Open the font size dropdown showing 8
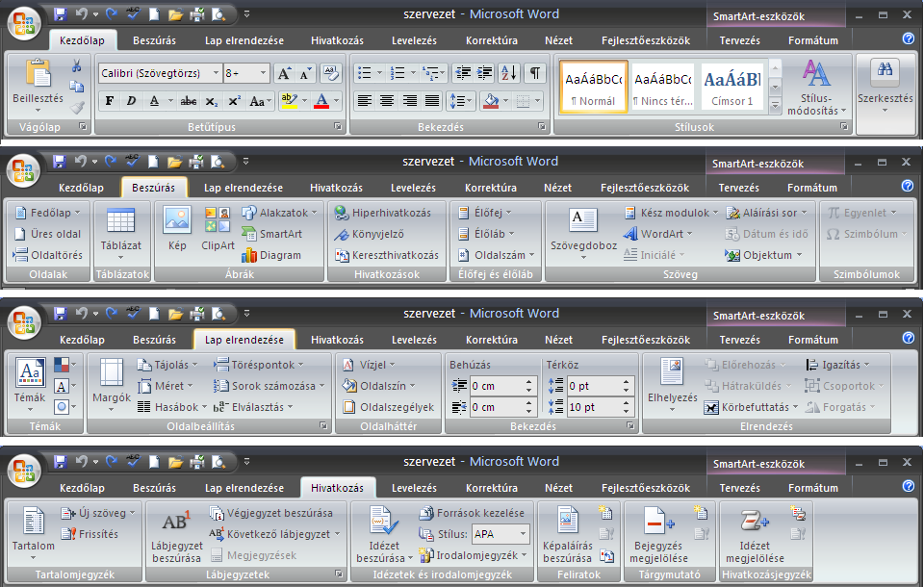Viewport: 924px width, 587px height. [263, 73]
